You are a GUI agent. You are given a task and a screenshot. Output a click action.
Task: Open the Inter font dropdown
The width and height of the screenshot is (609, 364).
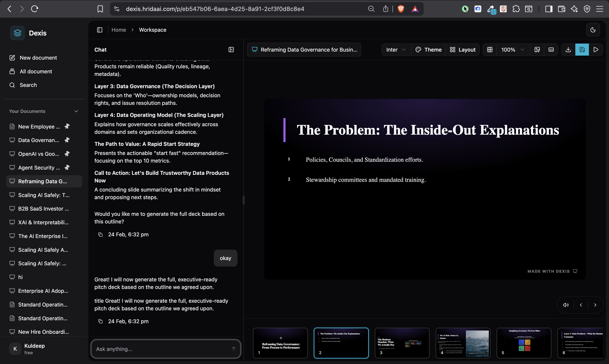[x=396, y=50]
